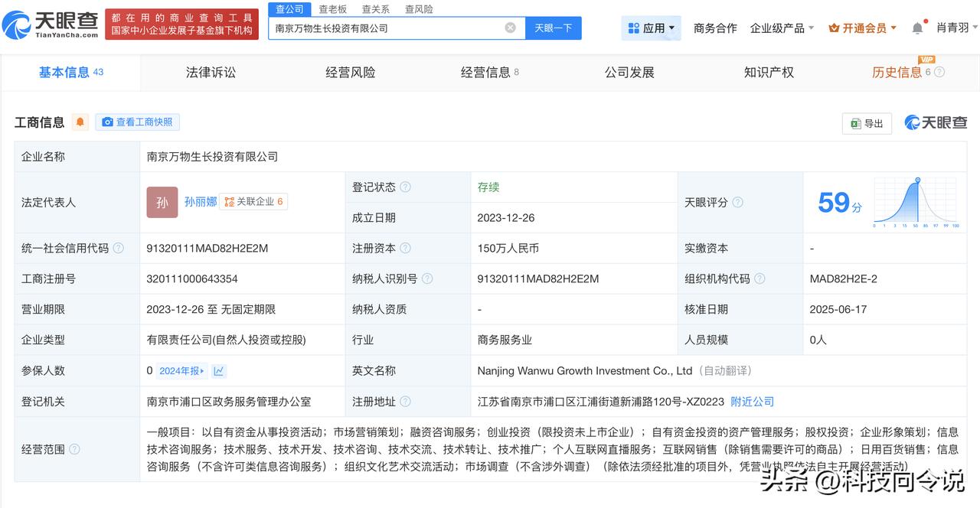Open help icon next to 历史信息 tab
Image resolution: width=980 pixels, height=508 pixels.
tap(939, 72)
